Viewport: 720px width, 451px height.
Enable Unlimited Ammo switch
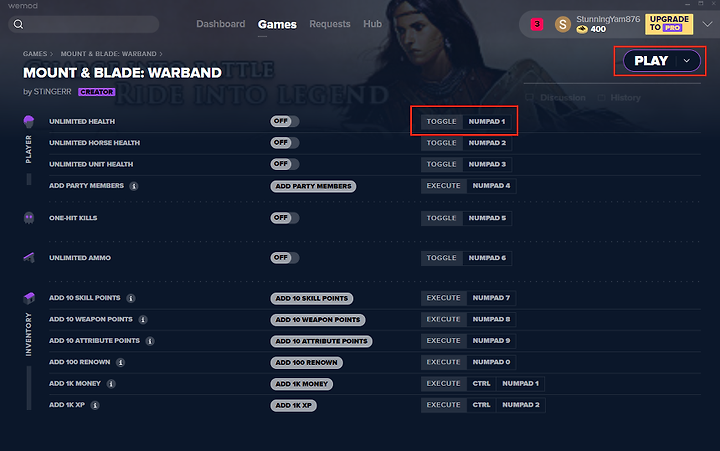[x=284, y=258]
